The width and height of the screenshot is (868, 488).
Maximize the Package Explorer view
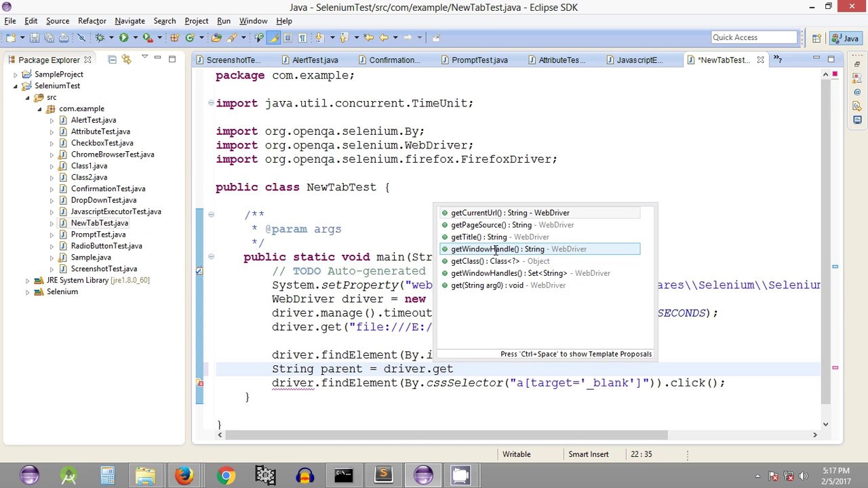coord(172,60)
